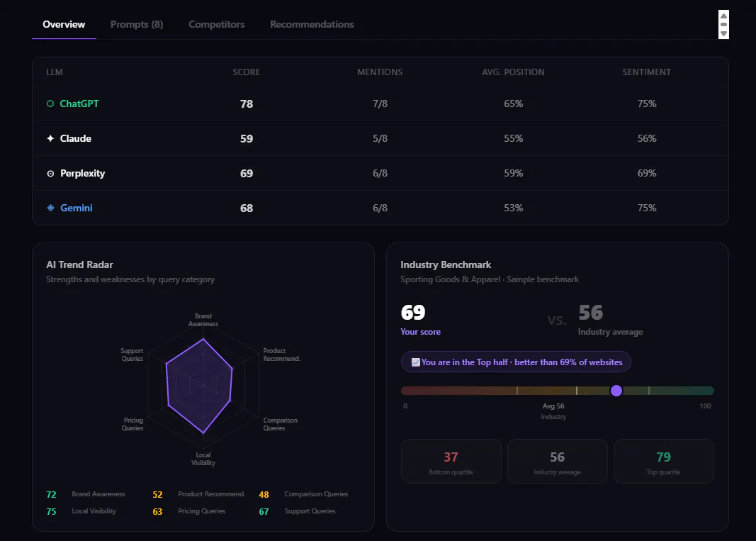Click the Gemini row label
Viewport: 756px width, 541px height.
[77, 208]
